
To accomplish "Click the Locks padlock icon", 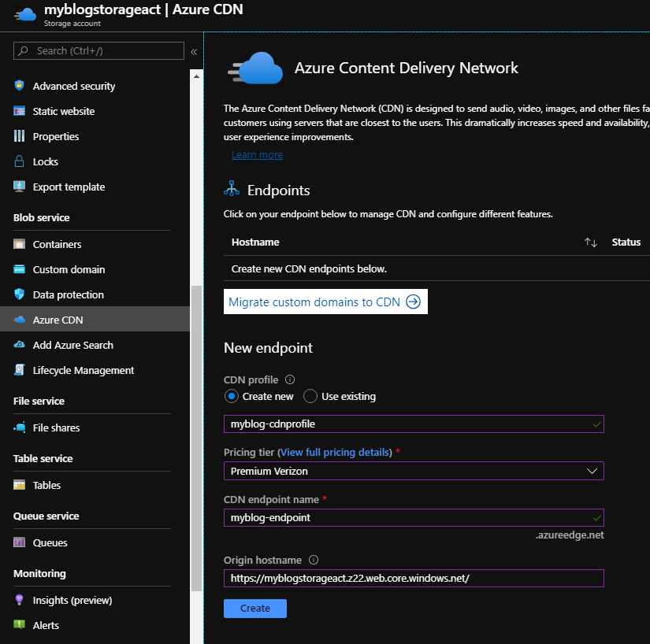I will tap(20, 161).
